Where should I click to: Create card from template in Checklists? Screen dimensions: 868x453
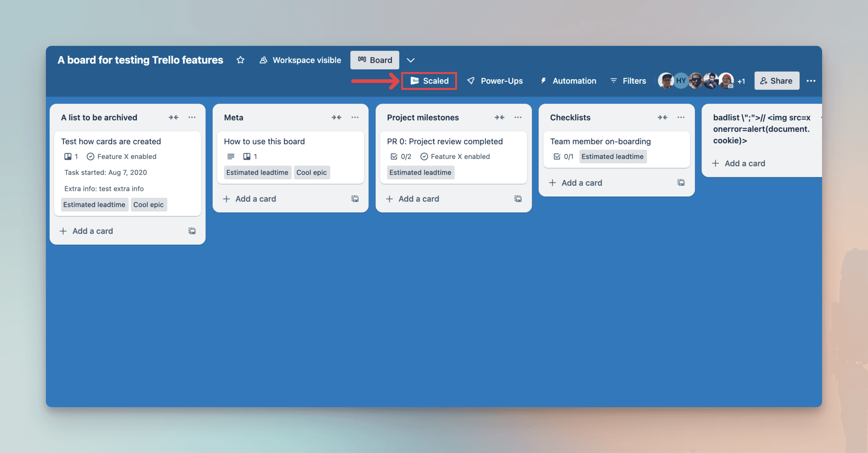pyautogui.click(x=681, y=183)
